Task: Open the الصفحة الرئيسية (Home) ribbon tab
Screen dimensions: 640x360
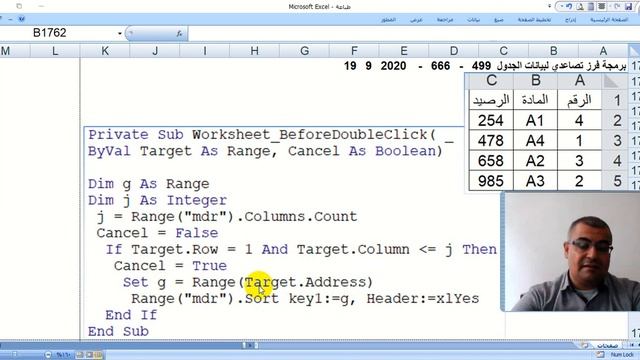Action: pos(609,20)
